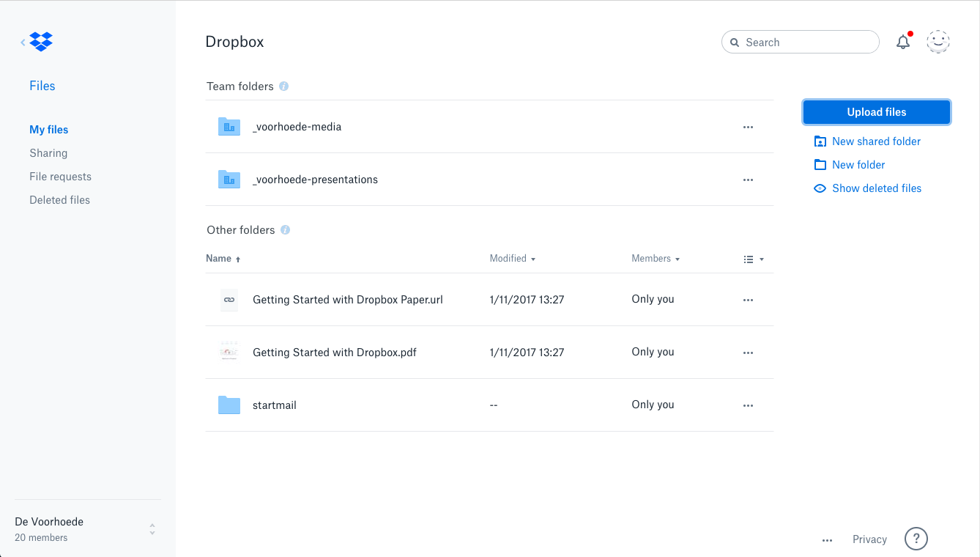Click the Dropbox logo icon
This screenshot has width=980, height=557.
(41, 42)
